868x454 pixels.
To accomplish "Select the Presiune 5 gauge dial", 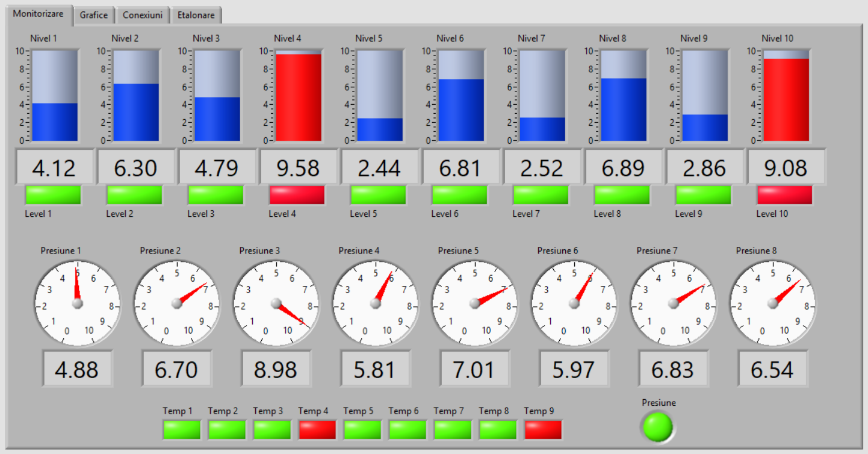I will [474, 303].
